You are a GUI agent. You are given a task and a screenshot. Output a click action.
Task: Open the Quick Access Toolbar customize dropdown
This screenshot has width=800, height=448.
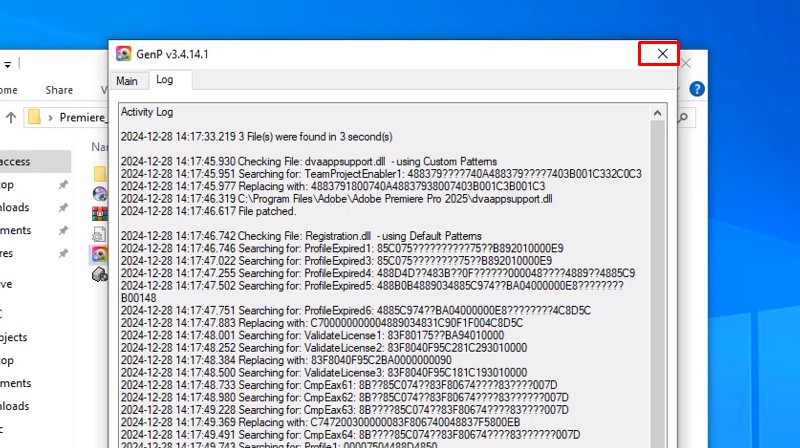(x=6, y=64)
